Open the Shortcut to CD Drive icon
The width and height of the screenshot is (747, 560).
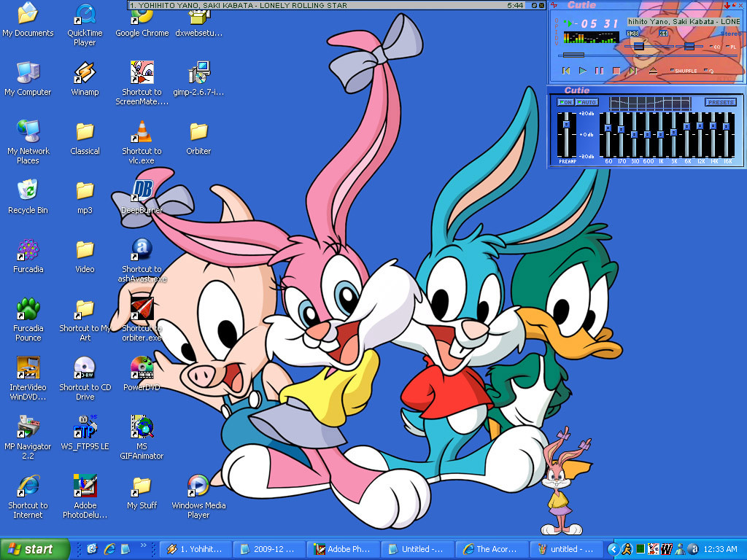pyautogui.click(x=85, y=379)
